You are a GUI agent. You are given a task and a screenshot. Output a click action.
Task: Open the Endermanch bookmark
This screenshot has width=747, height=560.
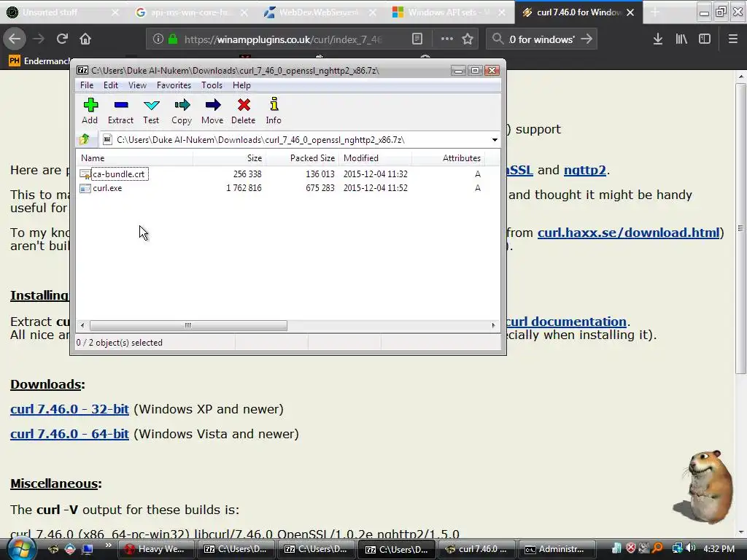[x=40, y=61]
